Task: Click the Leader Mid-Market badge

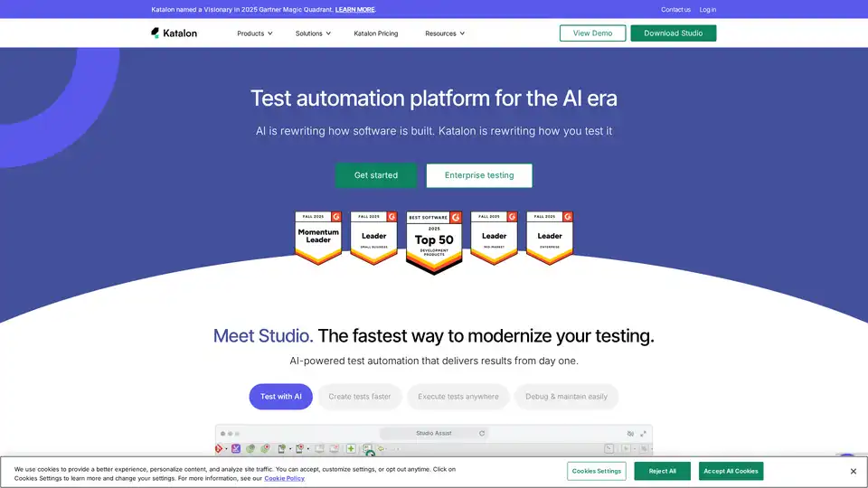Action: tap(494, 238)
